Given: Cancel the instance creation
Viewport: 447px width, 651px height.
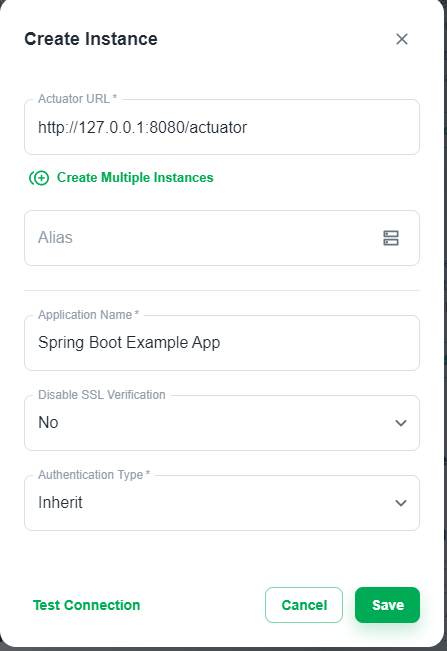Looking at the screenshot, I should 304,605.
